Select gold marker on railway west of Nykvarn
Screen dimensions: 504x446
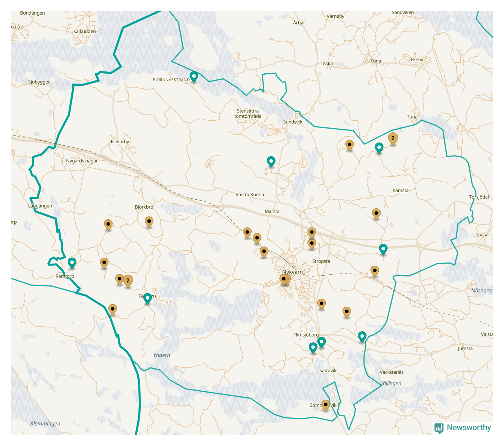tap(257, 238)
